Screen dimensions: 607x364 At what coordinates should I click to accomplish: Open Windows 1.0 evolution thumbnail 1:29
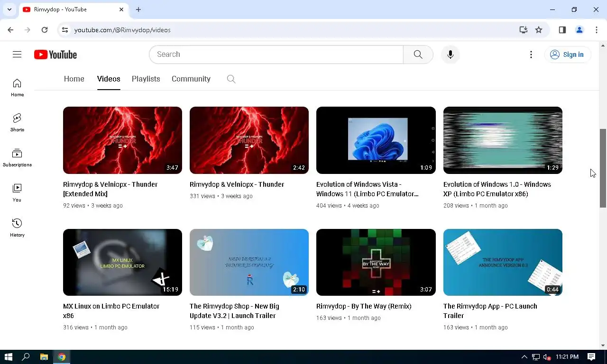[503, 140]
